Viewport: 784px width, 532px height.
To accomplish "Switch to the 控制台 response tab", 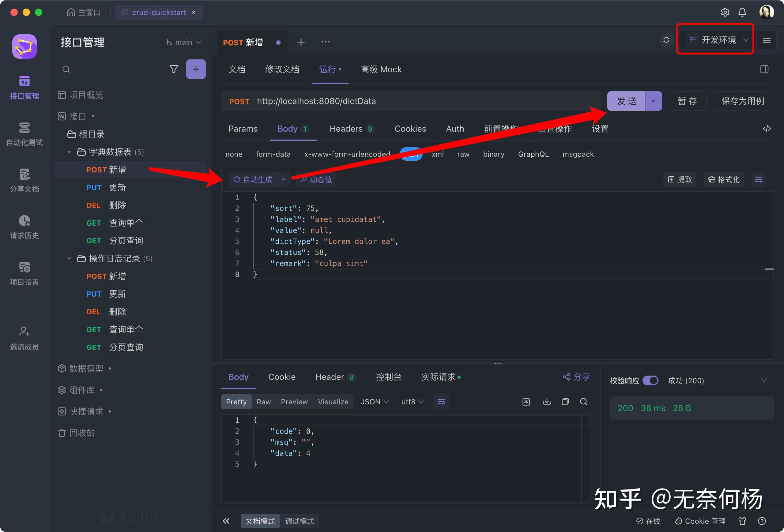I will tap(388, 377).
